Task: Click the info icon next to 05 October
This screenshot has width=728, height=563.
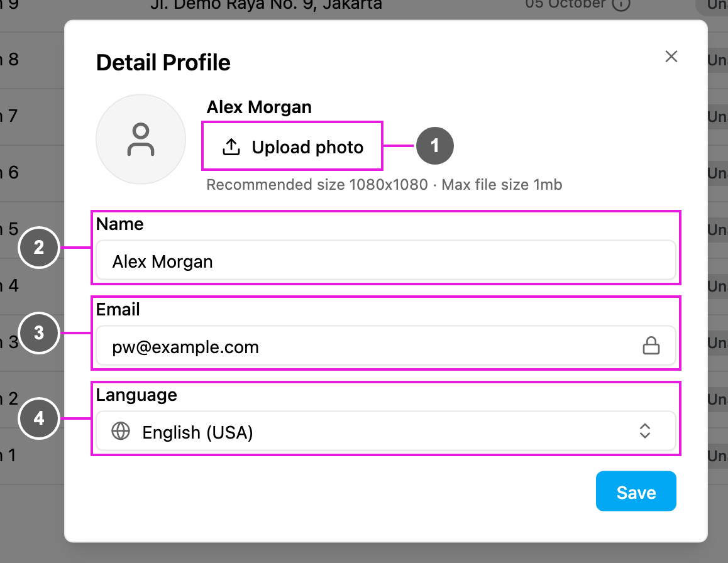Action: pos(621,4)
